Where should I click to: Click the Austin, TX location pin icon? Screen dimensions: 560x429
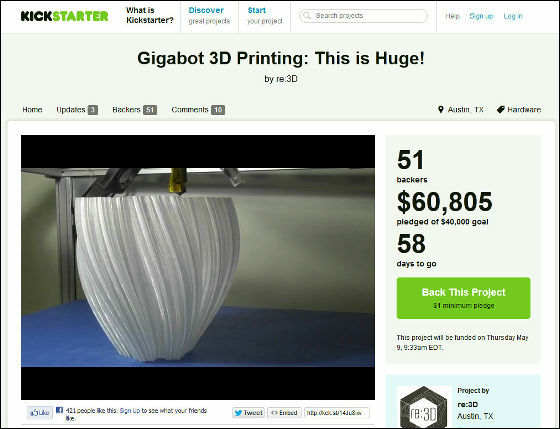pos(440,109)
